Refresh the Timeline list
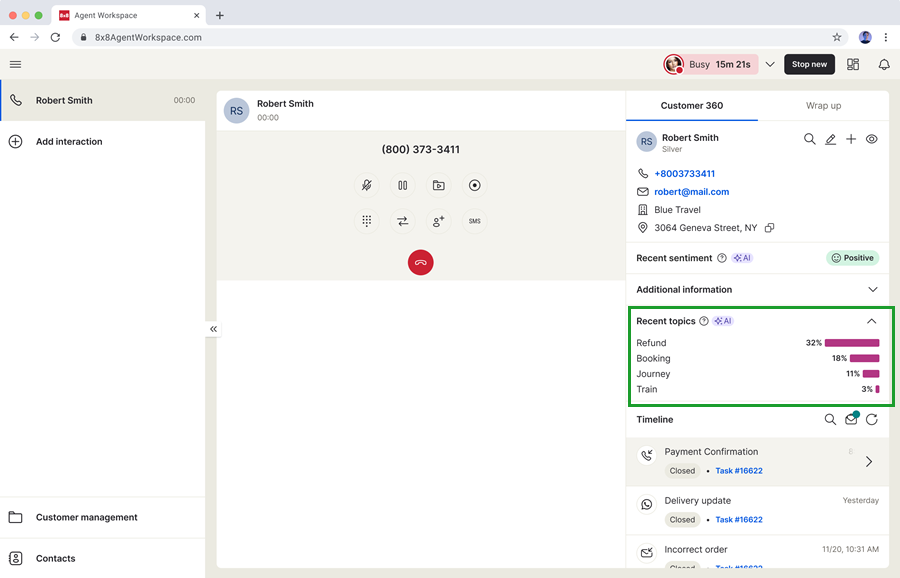 click(872, 420)
